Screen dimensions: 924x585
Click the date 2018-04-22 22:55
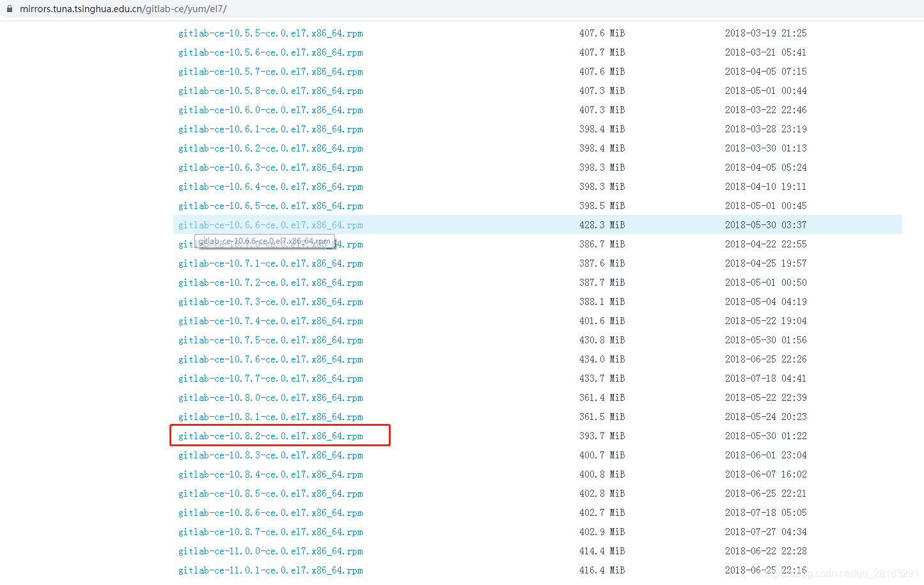click(766, 244)
